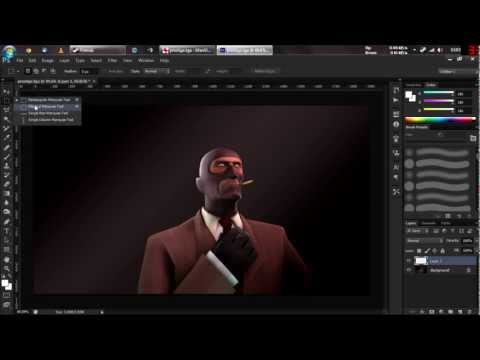Toggle Lock Position in Layers panel
This screenshot has height=360, width=480.
pos(435,250)
